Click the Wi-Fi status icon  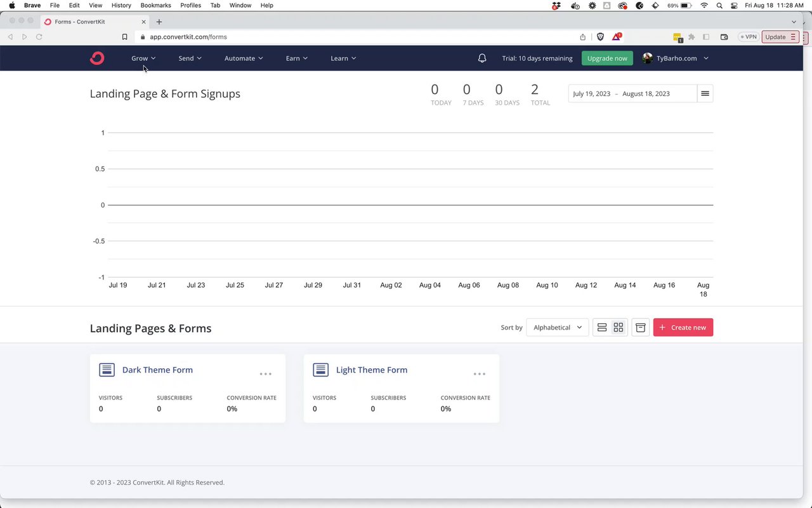[x=704, y=5]
